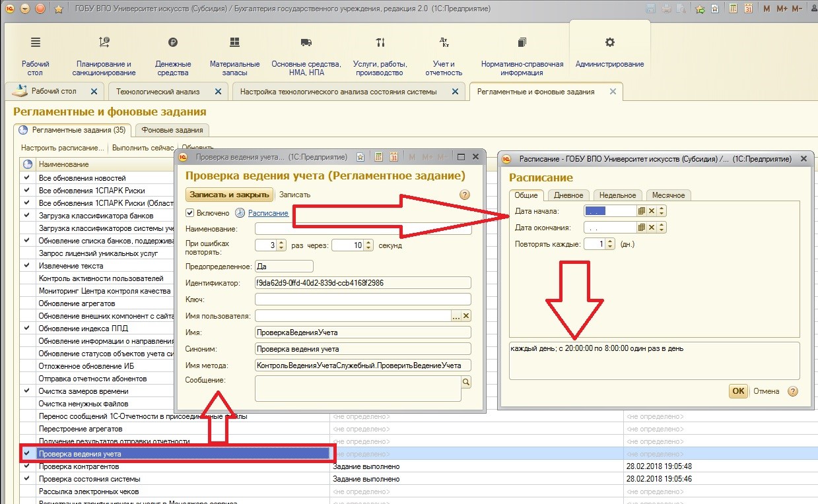Click the help icon in Расписание dialog
Viewport: 818px width, 504px height.
[x=793, y=391]
